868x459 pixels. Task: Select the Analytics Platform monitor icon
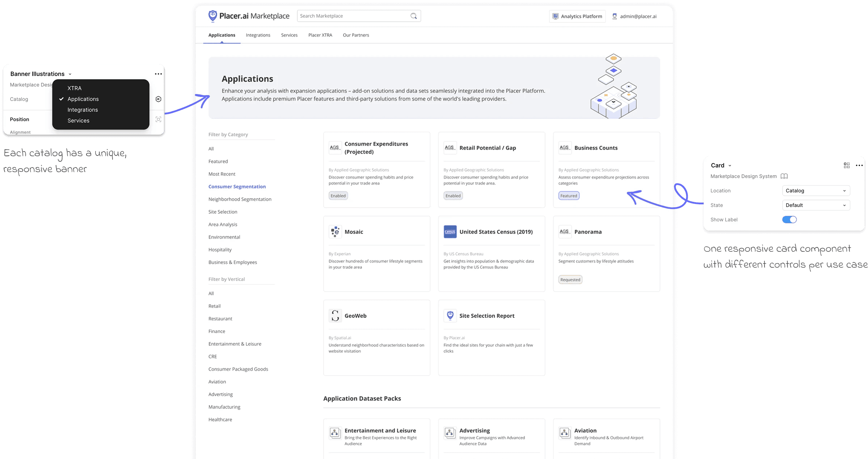click(x=555, y=16)
